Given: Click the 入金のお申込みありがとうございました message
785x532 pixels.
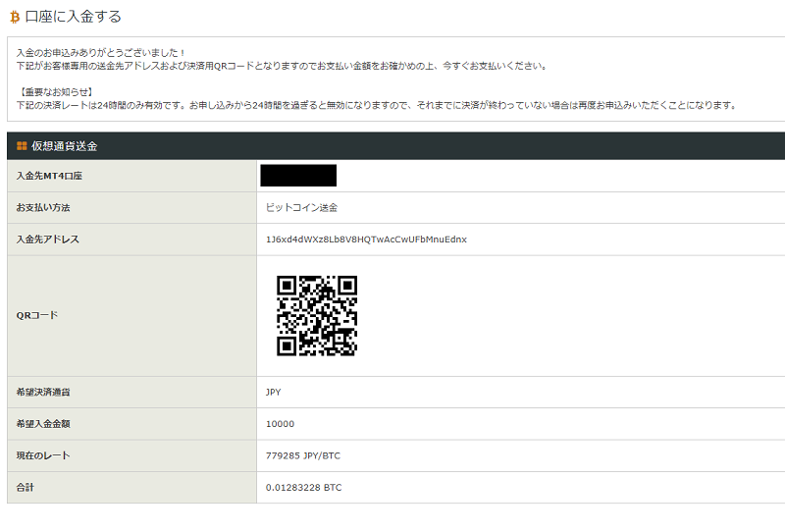Looking at the screenshot, I should [x=101, y=53].
